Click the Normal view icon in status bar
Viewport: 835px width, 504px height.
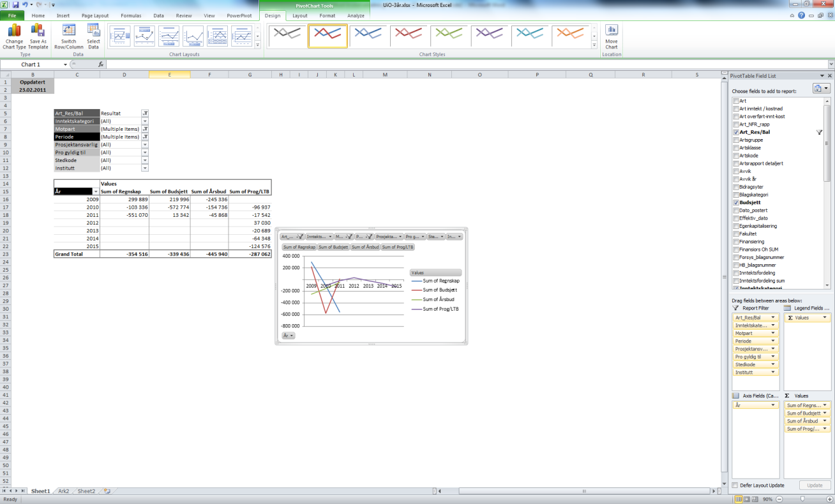(x=738, y=500)
